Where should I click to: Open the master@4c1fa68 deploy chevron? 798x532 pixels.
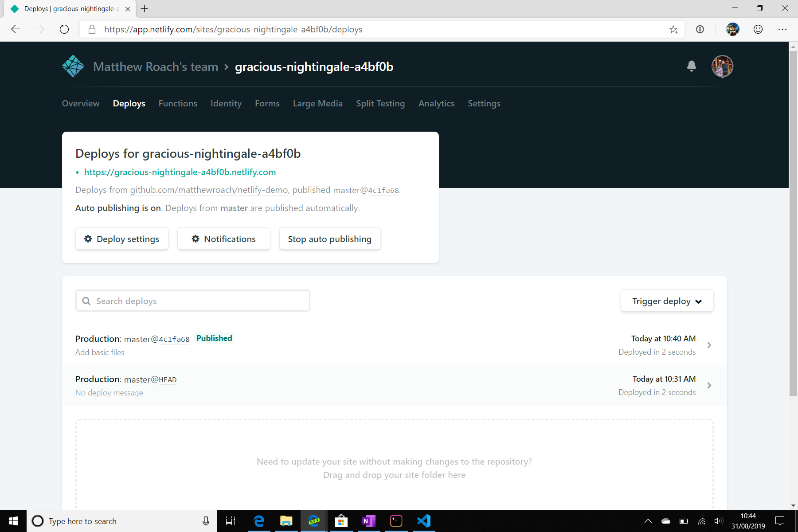pos(709,345)
